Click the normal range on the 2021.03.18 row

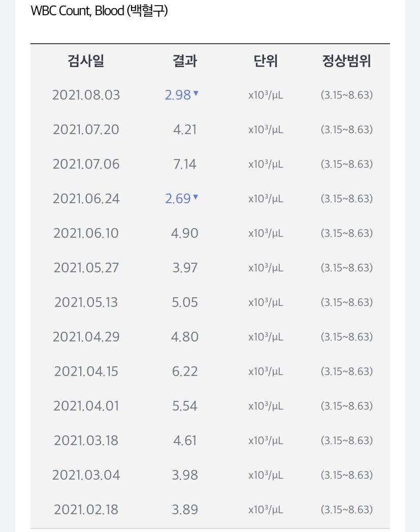point(346,441)
